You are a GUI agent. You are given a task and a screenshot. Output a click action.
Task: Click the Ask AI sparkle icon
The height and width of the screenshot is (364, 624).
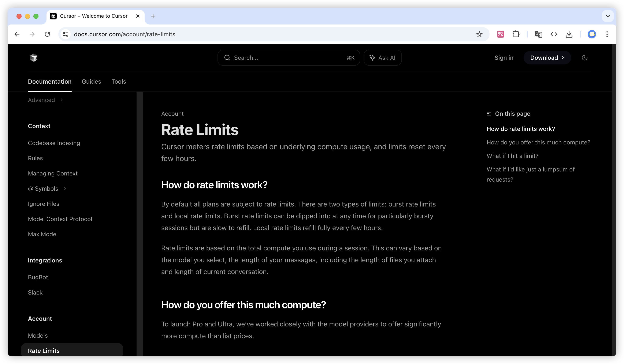[x=372, y=58]
